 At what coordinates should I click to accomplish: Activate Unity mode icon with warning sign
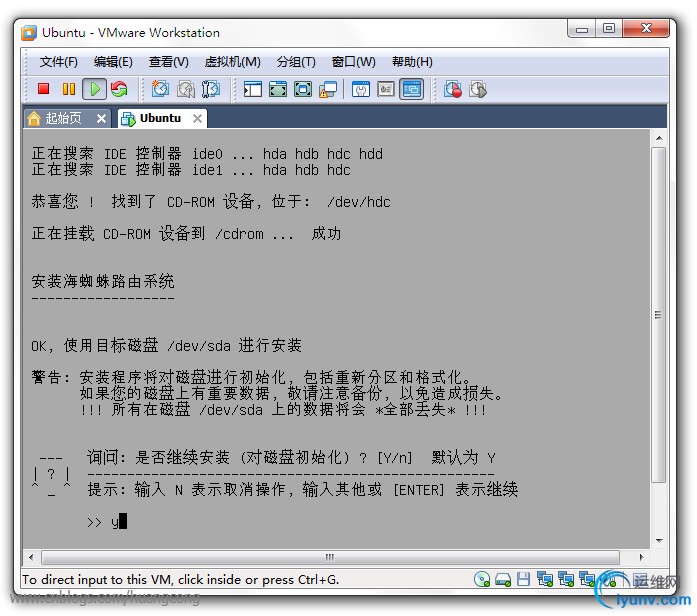click(328, 89)
